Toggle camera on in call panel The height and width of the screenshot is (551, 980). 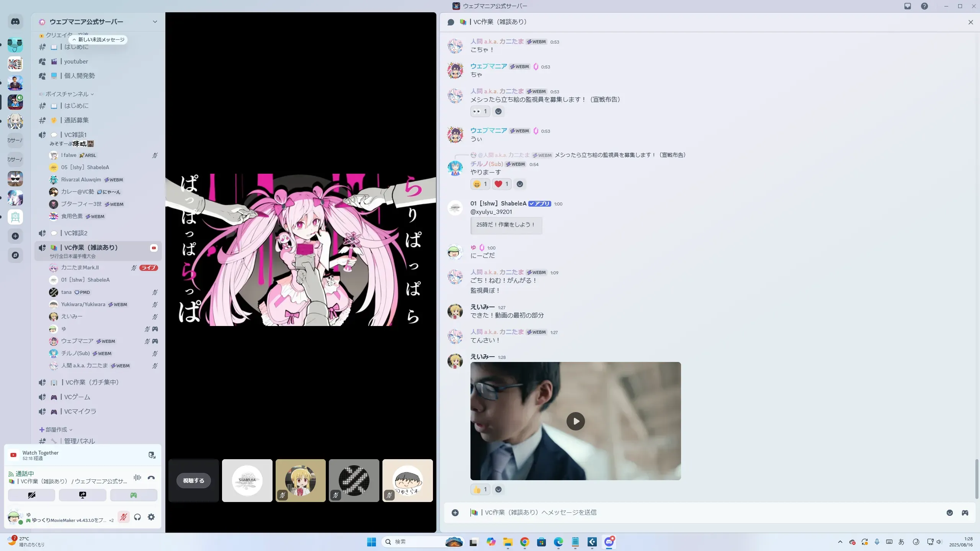click(x=32, y=495)
